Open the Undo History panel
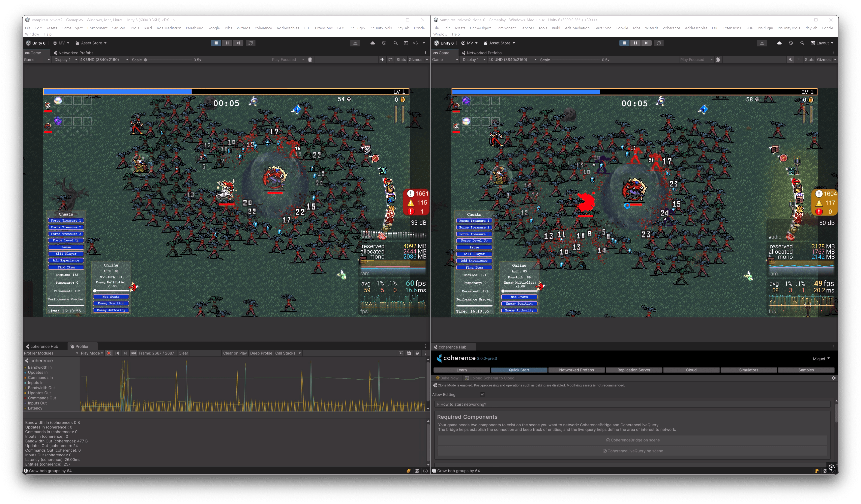The width and height of the screenshot is (861, 504). tap(384, 43)
